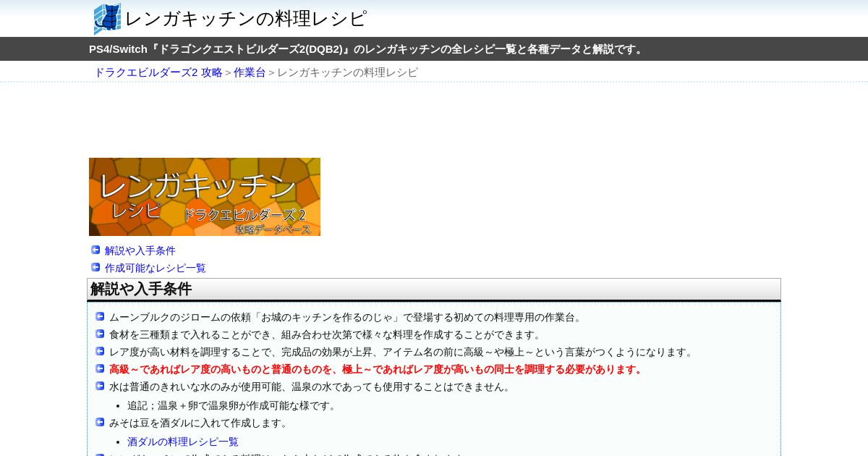The height and width of the screenshot is (456, 868).
Task: Click text レア度が高い材料を調理することで line
Action: click(x=403, y=352)
